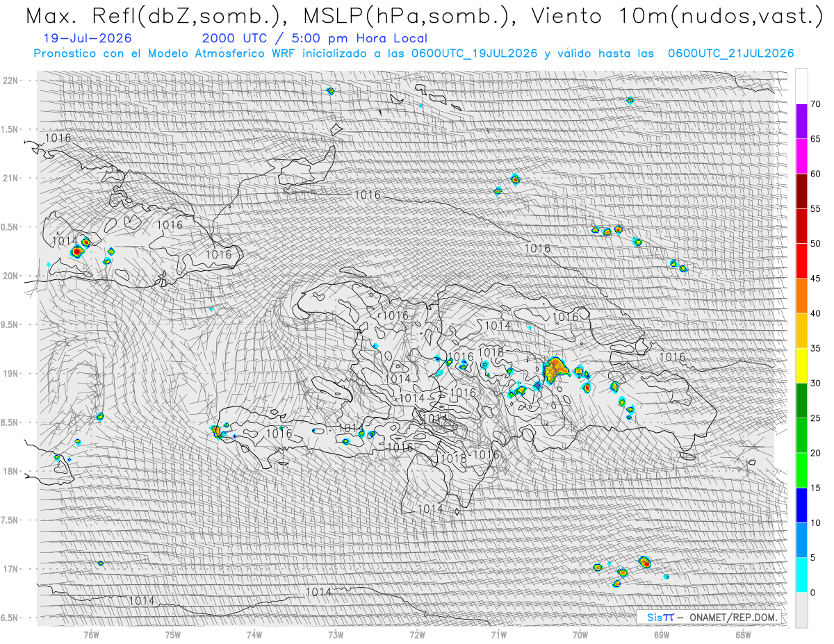Click the "30" value on the color scale
Screen dimensions: 834x644
tap(817, 383)
